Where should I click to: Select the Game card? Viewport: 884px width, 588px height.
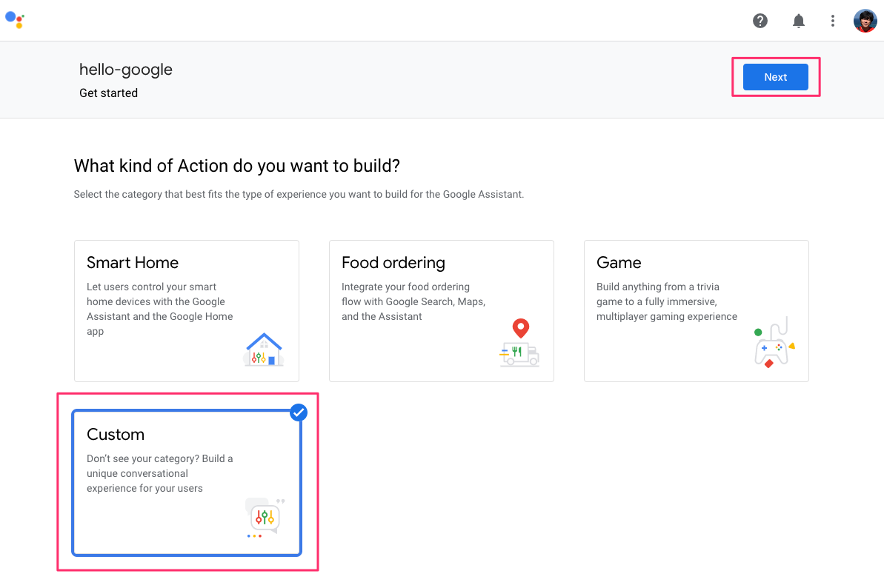point(697,311)
